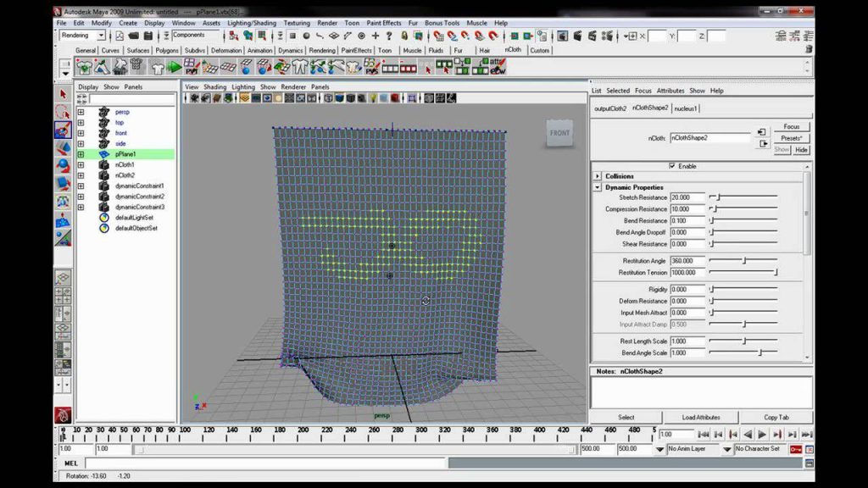Viewport: 868px width, 488px height.
Task: Click viewport wireframe cube icon
Action: (x=328, y=98)
